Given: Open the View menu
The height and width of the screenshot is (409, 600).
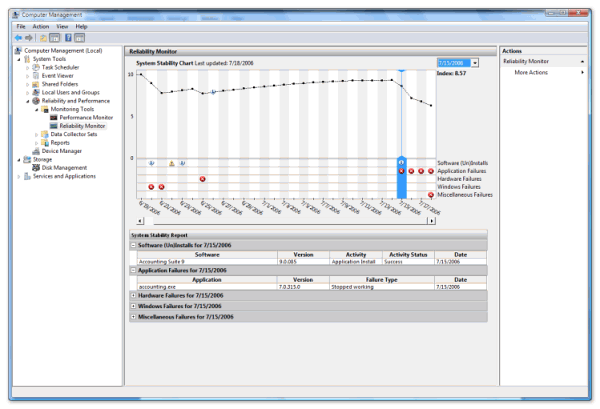Looking at the screenshot, I should (60, 26).
